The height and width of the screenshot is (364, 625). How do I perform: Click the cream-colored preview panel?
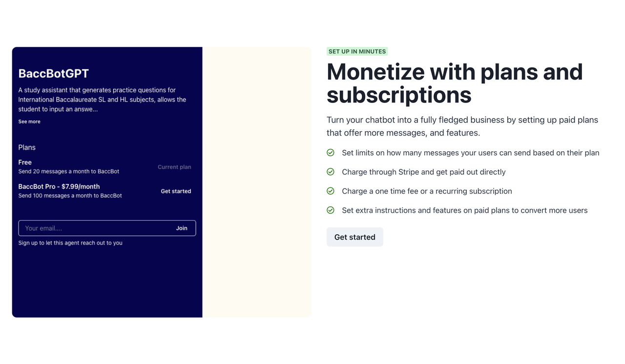256,182
